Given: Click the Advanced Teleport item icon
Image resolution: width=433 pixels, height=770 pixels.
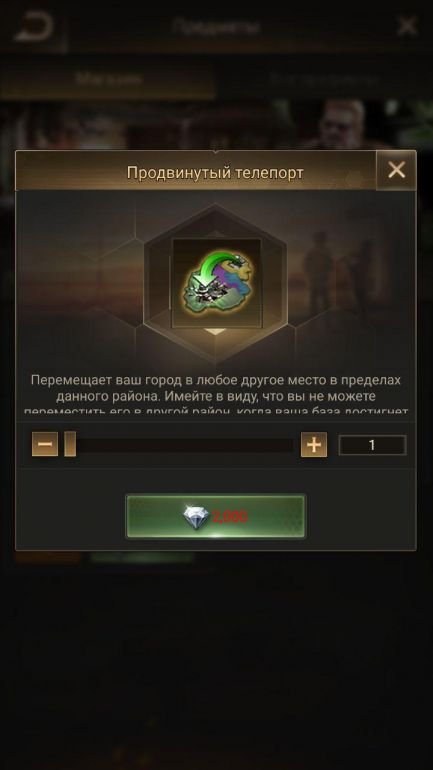Looking at the screenshot, I should click(216, 283).
